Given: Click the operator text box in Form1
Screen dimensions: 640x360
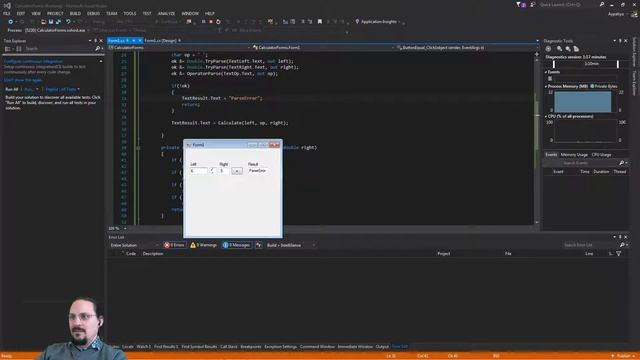Looking at the screenshot, I should [x=212, y=171].
